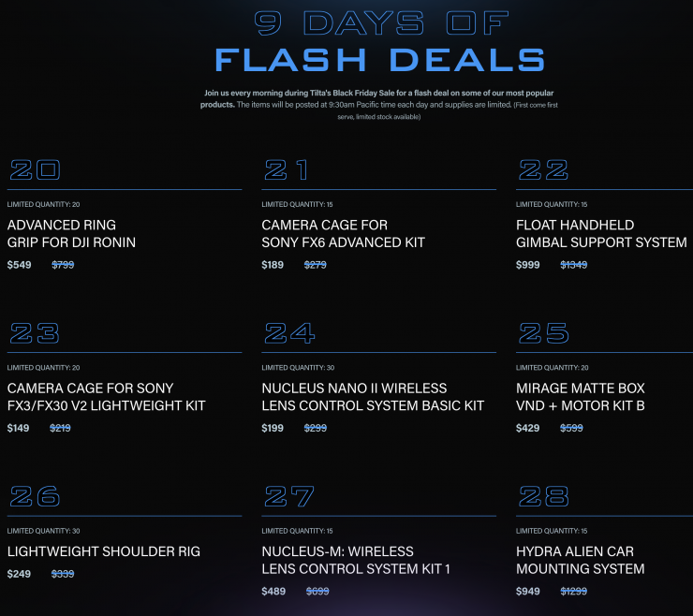The height and width of the screenshot is (616, 693).
Task: Open the Advanced Ring Grip for DJI Ronin deal
Action: click(71, 234)
